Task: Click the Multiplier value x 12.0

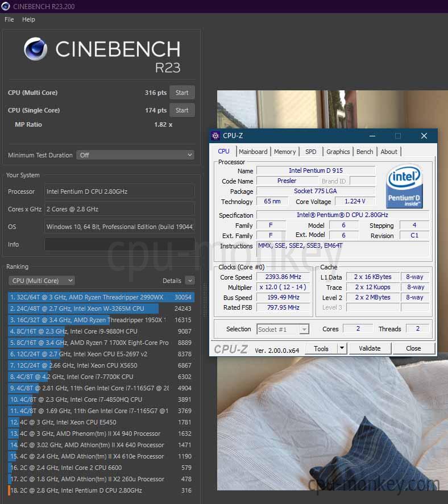Action: [283, 288]
